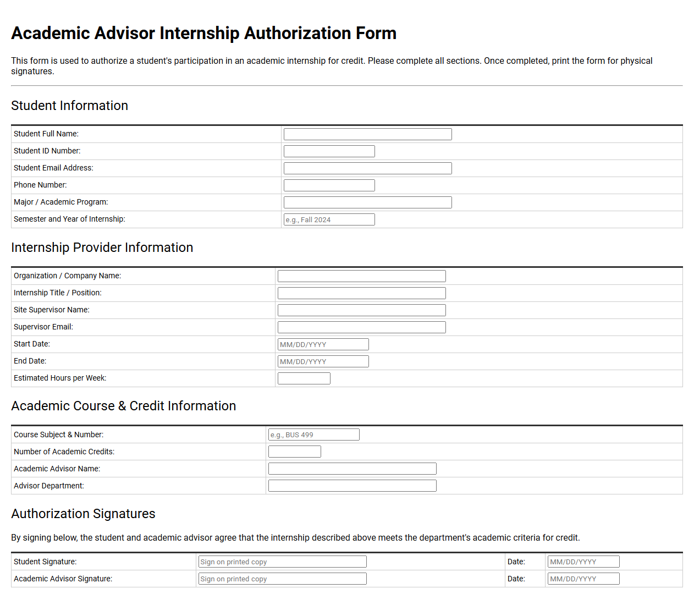Click the Date field beside Student Signature
The height and width of the screenshot is (616, 694).
click(x=583, y=562)
